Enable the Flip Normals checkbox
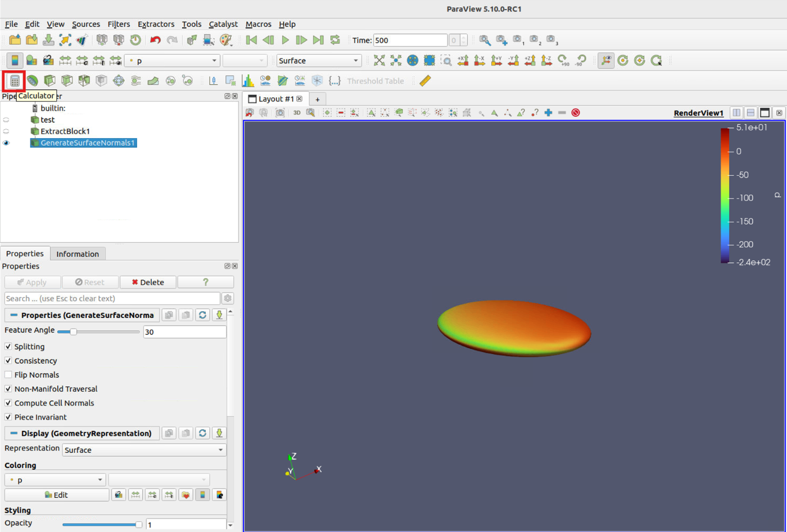 (8, 375)
